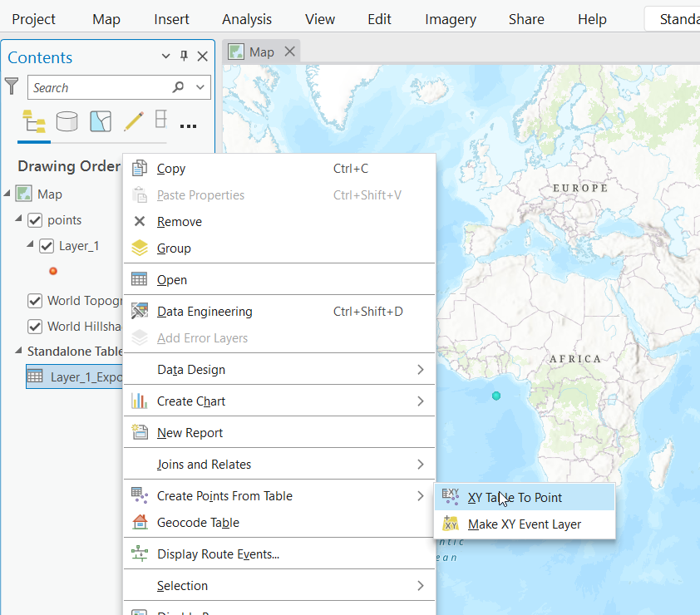The image size is (700, 615).
Task: Select the List By Selection icon
Action: (101, 121)
